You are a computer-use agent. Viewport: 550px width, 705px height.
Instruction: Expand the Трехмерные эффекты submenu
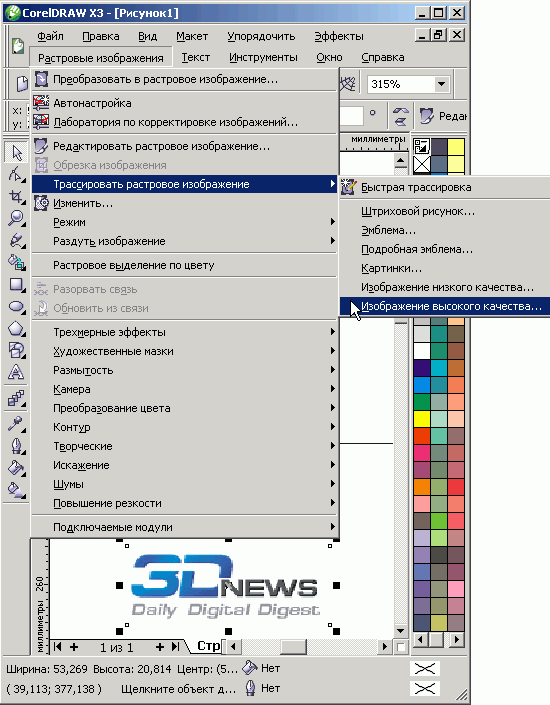332,332
